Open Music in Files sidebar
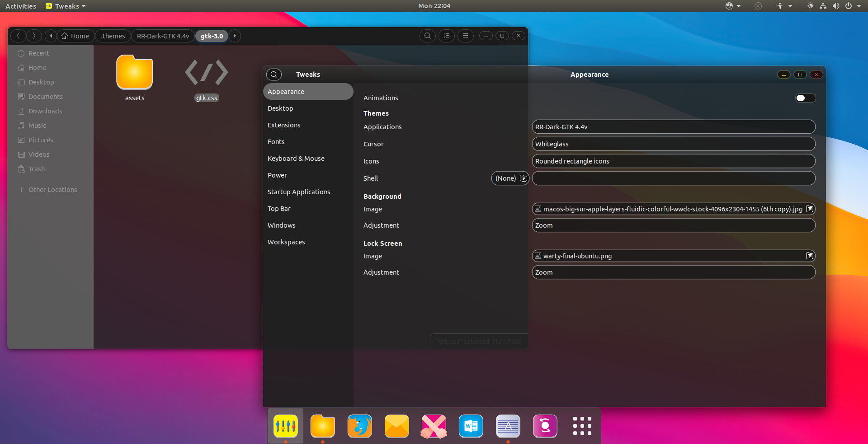The image size is (868, 444). point(51,126)
